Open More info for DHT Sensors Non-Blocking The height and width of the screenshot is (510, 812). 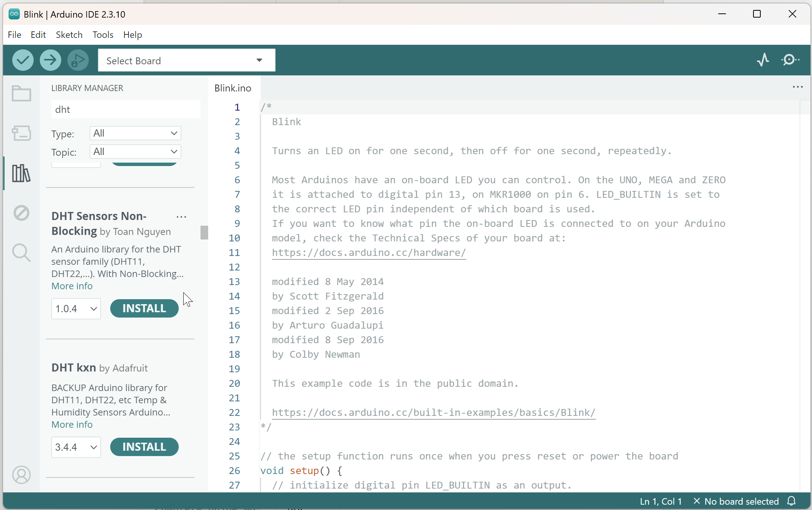(x=72, y=286)
